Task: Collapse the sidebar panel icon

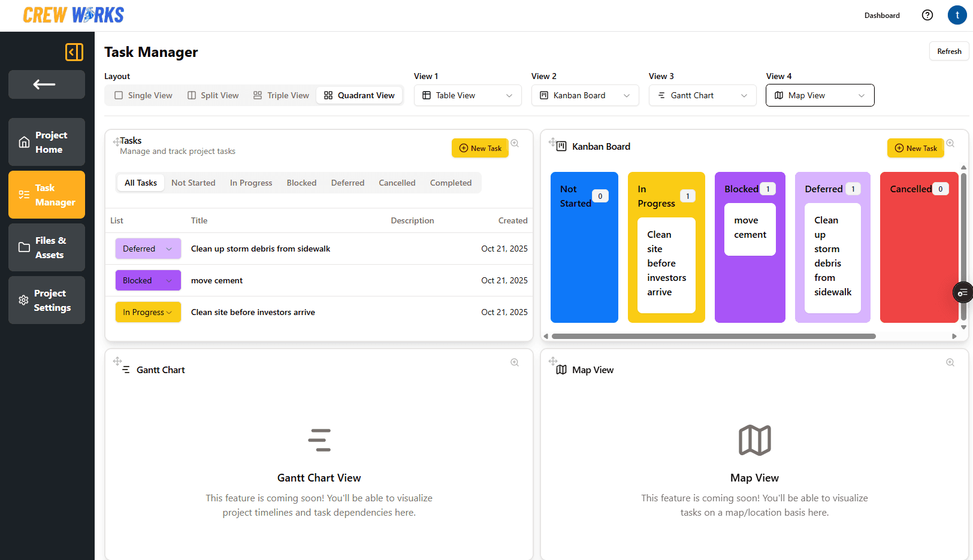Action: (74, 52)
